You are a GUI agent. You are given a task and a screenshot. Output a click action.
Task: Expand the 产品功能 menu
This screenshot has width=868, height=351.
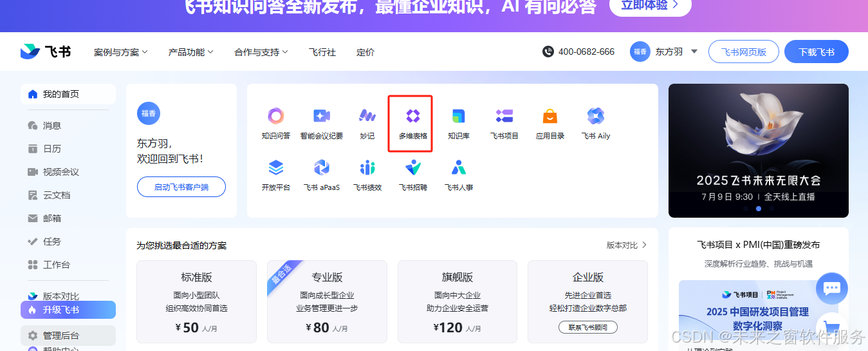click(x=191, y=52)
